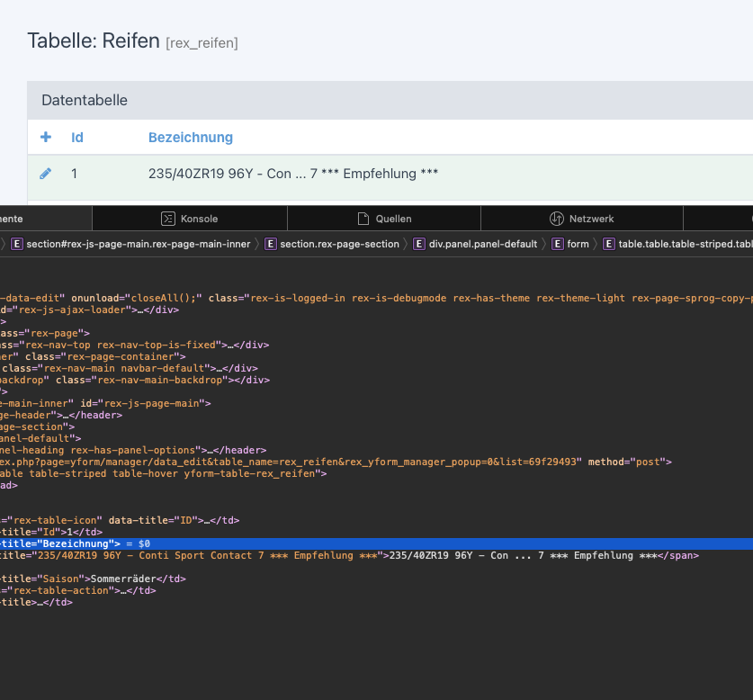Click the E icon before section.rex-page-section
This screenshot has height=700, width=753.
[x=271, y=244]
